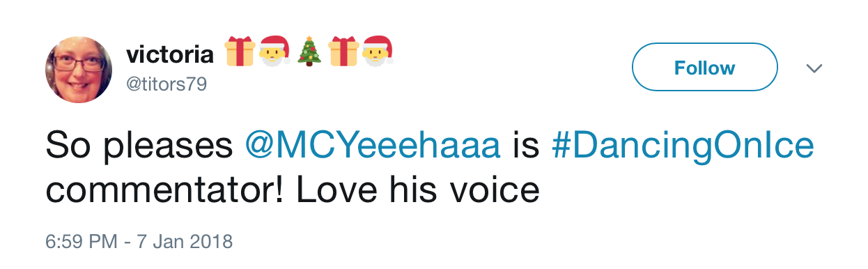Click the phrase "Love his voice"
The width and height of the screenshot is (868, 269).
[418, 190]
